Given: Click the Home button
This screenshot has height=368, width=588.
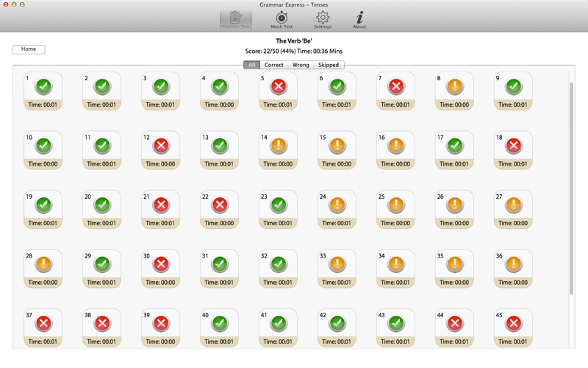Looking at the screenshot, I should point(29,49).
